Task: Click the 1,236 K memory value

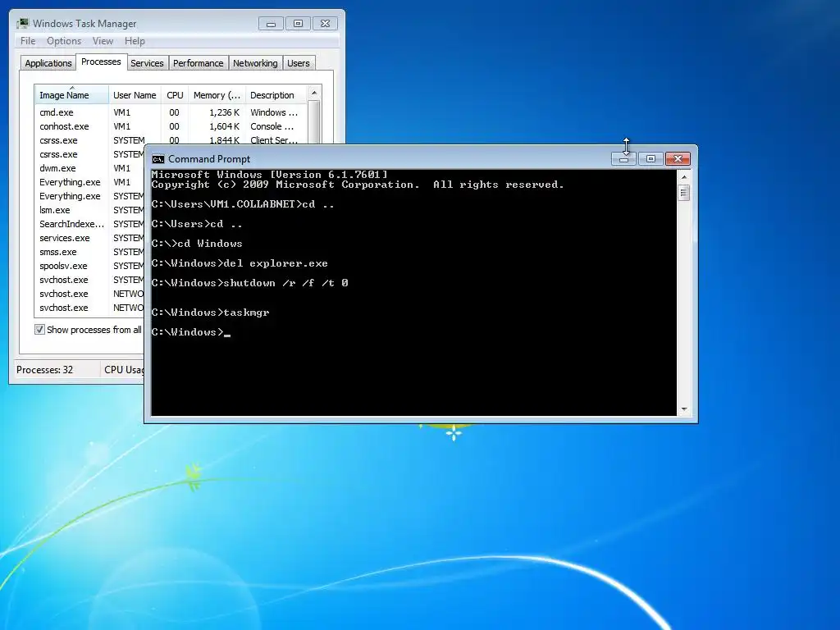Action: [225, 112]
